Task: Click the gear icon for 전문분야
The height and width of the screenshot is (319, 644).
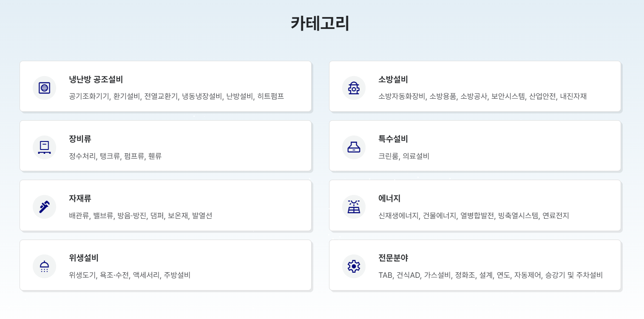Action: [354, 266]
